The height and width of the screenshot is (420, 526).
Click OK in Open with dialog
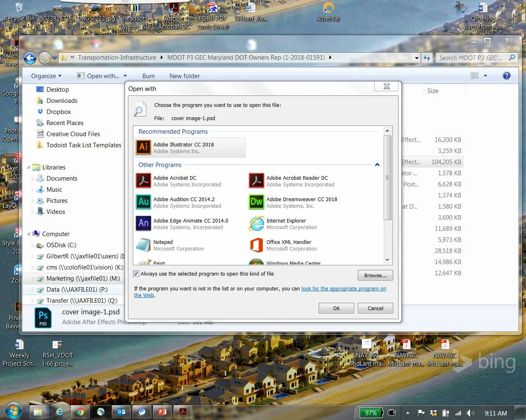336,308
